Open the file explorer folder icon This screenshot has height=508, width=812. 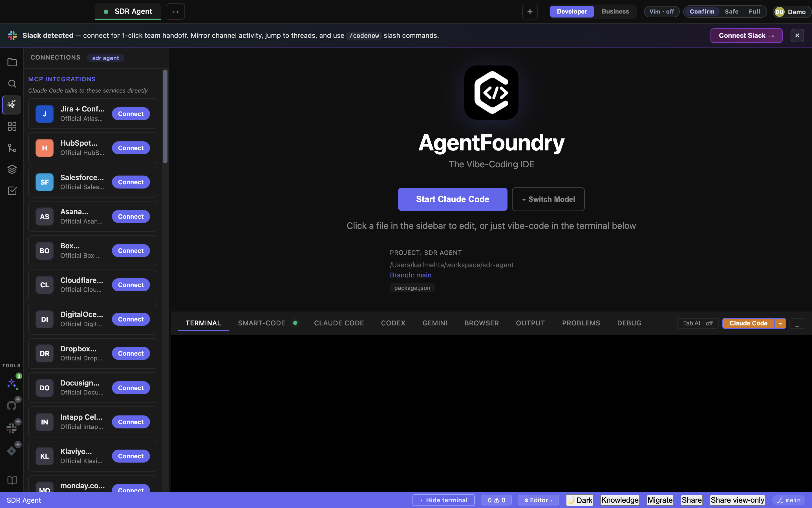pyautogui.click(x=12, y=62)
